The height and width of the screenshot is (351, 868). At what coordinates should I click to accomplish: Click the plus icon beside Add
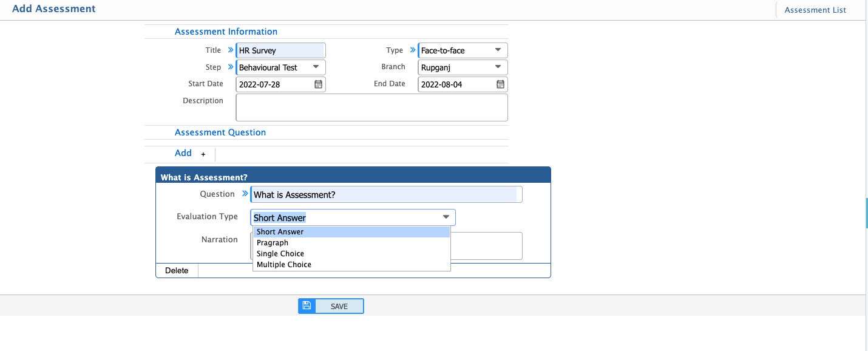pos(203,154)
